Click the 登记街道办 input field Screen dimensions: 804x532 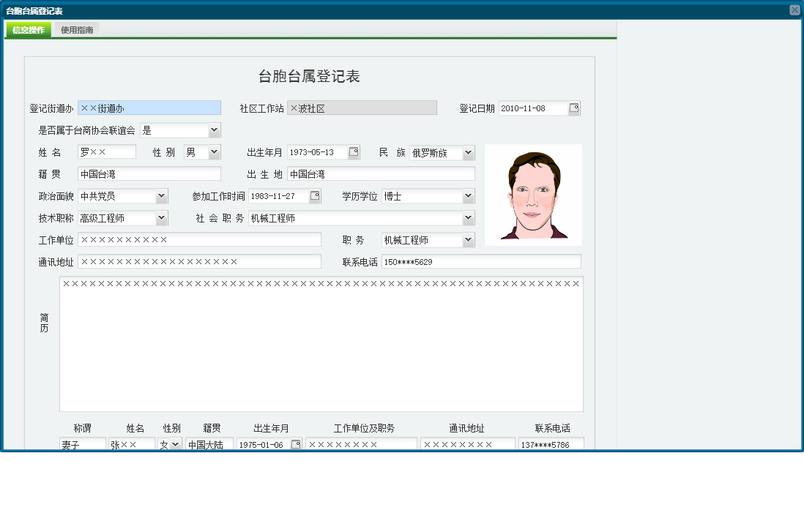coord(149,108)
